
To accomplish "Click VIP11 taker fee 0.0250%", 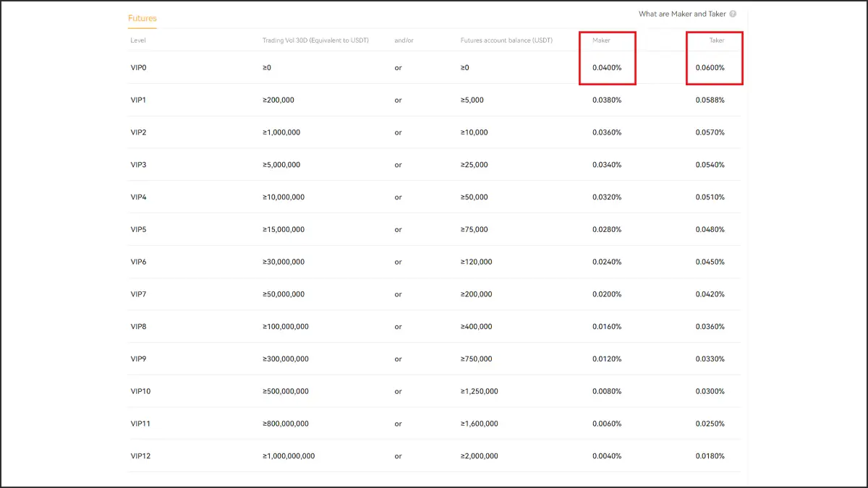I will 710,424.
